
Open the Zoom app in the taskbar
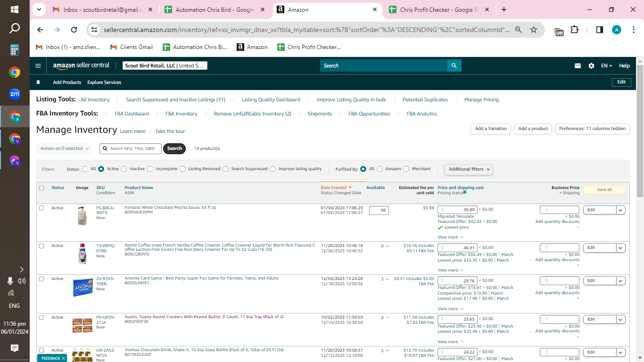(x=15, y=94)
